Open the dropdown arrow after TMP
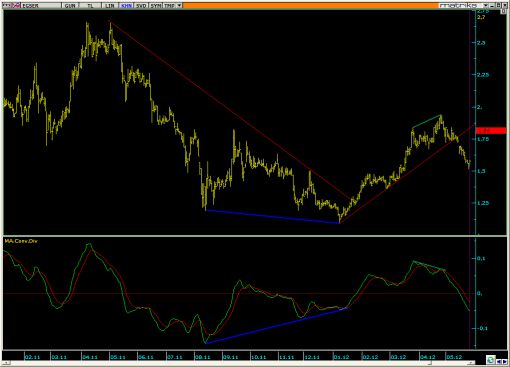This screenshot has width=510, height=367. [x=179, y=6]
